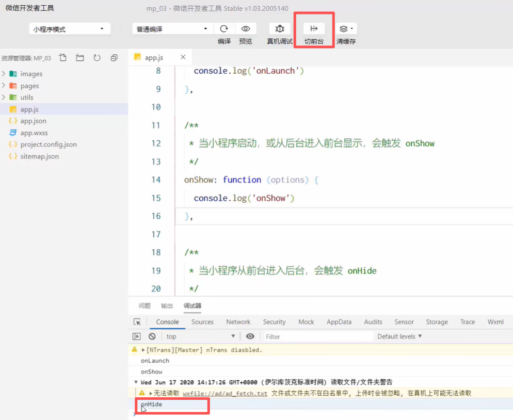Select the Sources tab
This screenshot has height=420, width=513.
click(202, 322)
